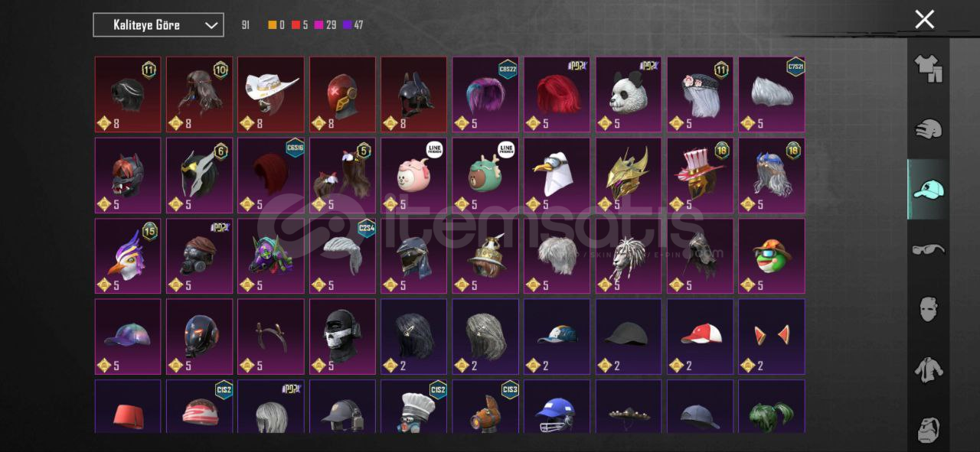Expand the Kaliteye Göre sort dropdown
The width and height of the screenshot is (980, 452).
click(158, 25)
